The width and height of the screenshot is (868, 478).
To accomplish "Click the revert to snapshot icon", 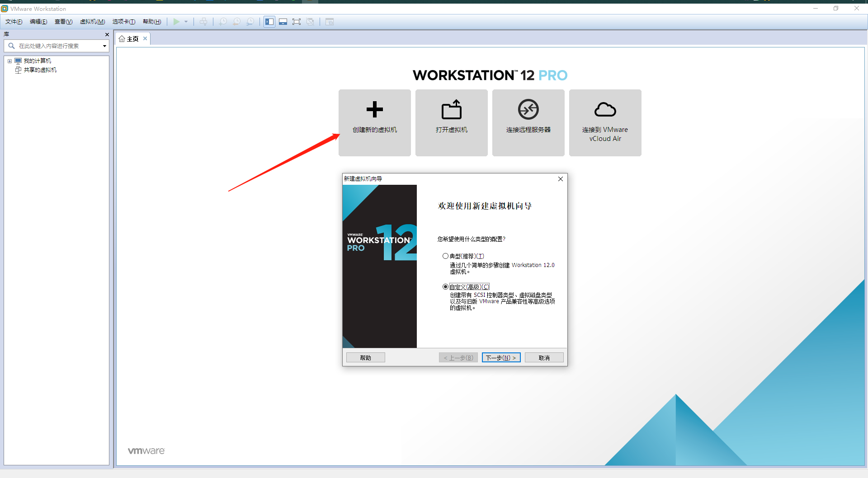I will pyautogui.click(x=236, y=22).
